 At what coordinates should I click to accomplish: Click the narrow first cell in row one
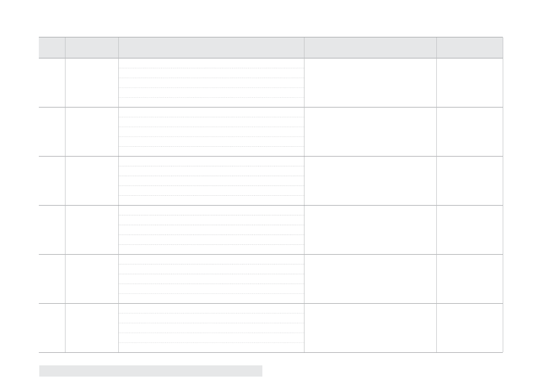pyautogui.click(x=52, y=83)
